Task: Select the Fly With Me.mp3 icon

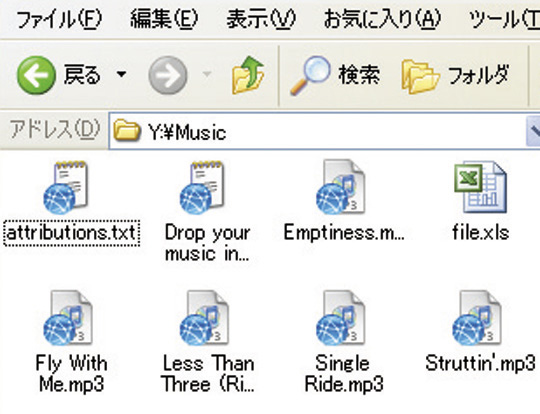Action: click(68, 318)
